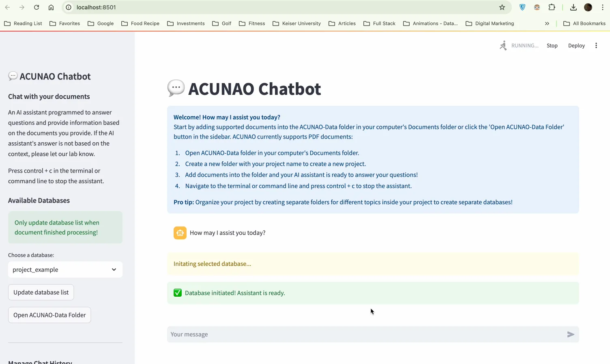This screenshot has width=610, height=364.
Task: Click the Deploy button
Action: point(576,45)
